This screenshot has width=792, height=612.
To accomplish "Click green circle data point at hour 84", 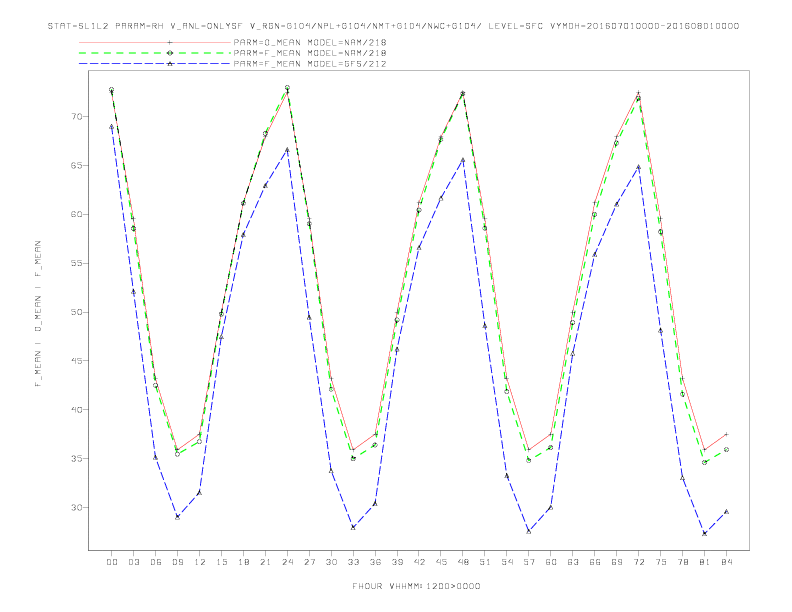I will 726,449.
